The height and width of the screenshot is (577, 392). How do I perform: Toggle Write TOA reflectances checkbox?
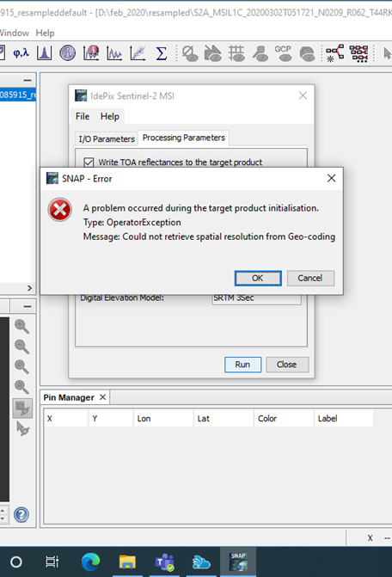[x=89, y=163]
